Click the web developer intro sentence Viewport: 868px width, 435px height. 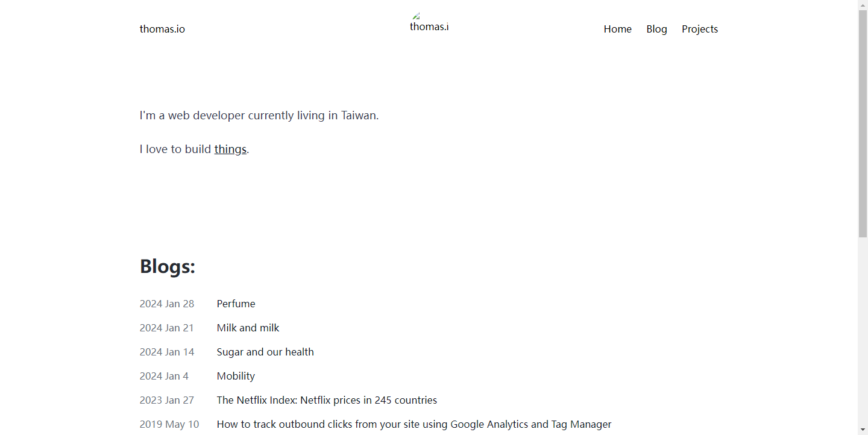259,115
